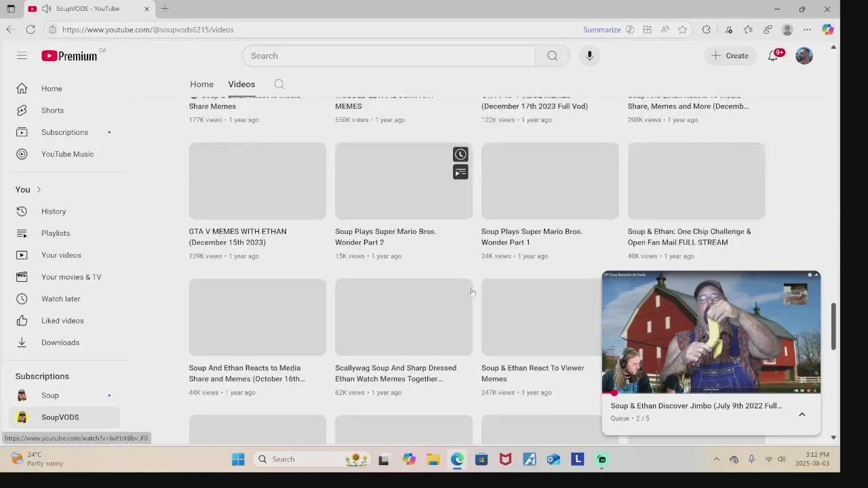868x488 pixels.
Task: Open the SoupVODS subscription channel
Action: 64,417
